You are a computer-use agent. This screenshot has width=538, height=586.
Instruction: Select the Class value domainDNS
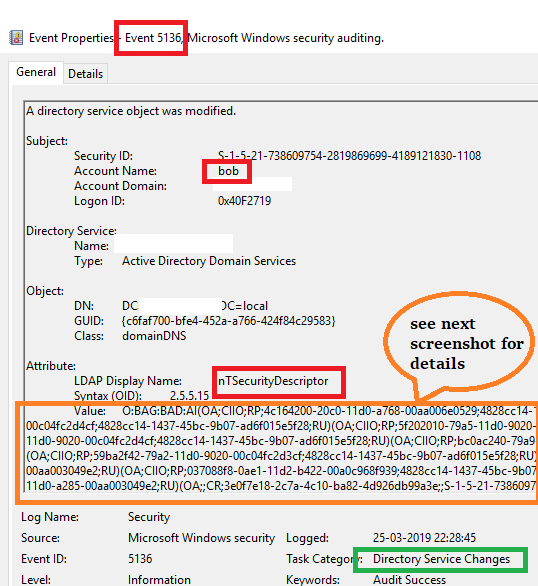tap(154, 336)
